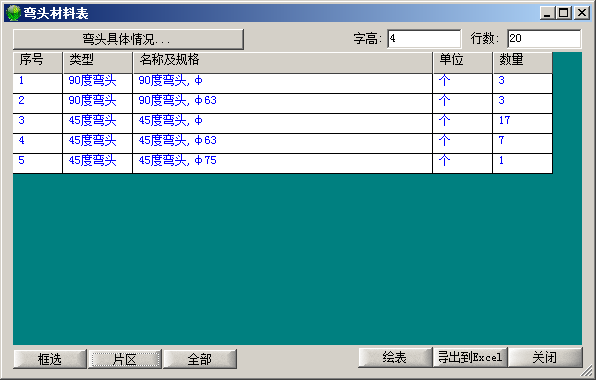Image resolution: width=596 pixels, height=380 pixels.
Task: Click the 行数 input field
Action: point(544,39)
